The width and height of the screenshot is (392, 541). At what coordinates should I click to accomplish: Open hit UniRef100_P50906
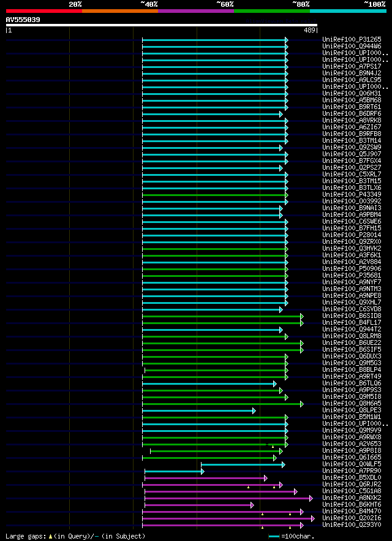tap(352, 268)
